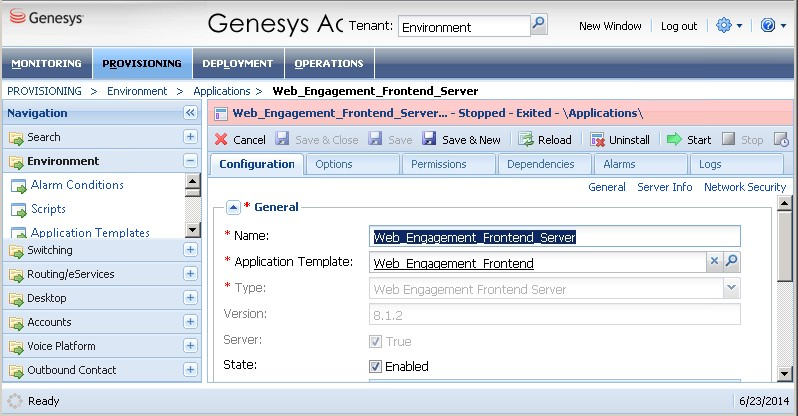Click the configuration pane scroll-up arrow
Screen dimensions: 798x416
tap(785, 203)
